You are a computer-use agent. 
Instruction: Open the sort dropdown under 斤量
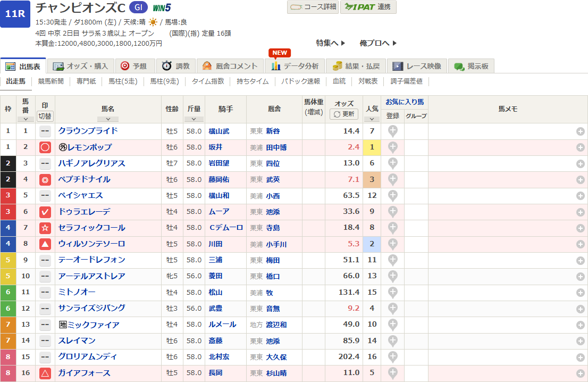point(194,119)
